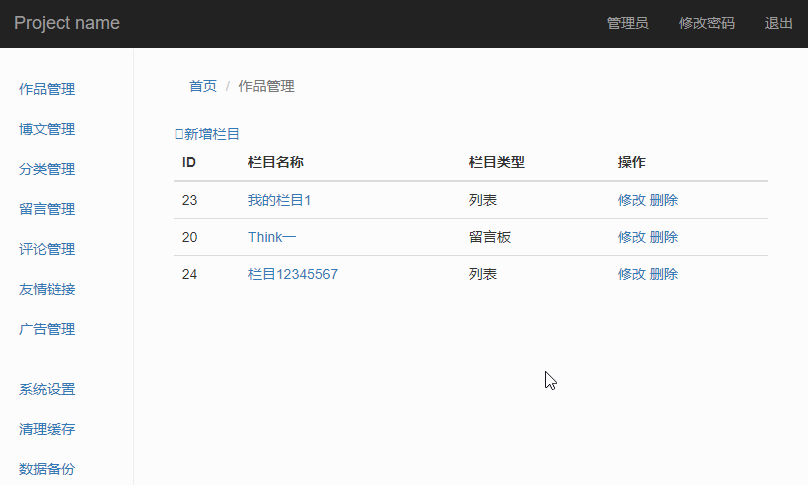808x485 pixels.
Task: Click the 作品管理 breadcrumb text
Action: point(266,86)
